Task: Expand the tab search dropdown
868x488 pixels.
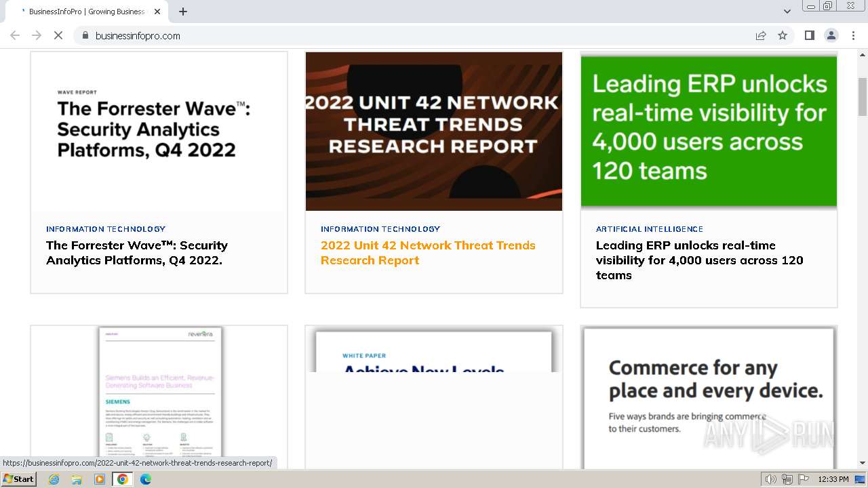Action: click(x=787, y=12)
